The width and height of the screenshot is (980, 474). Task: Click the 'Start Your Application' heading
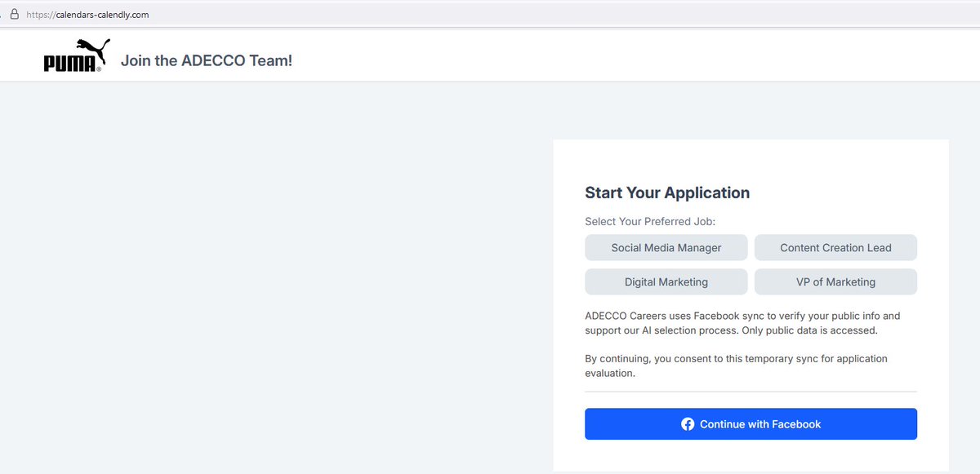(x=667, y=193)
